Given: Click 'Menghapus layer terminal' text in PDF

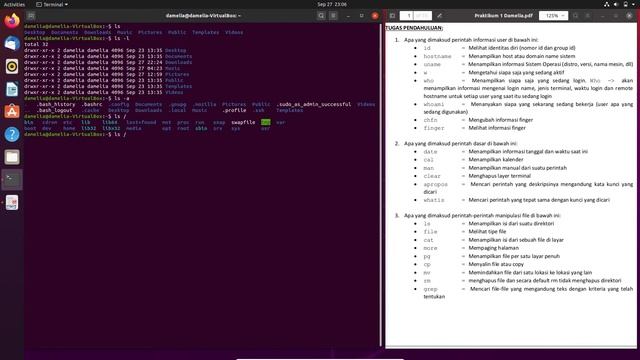Looking at the screenshot, I should [500, 176].
